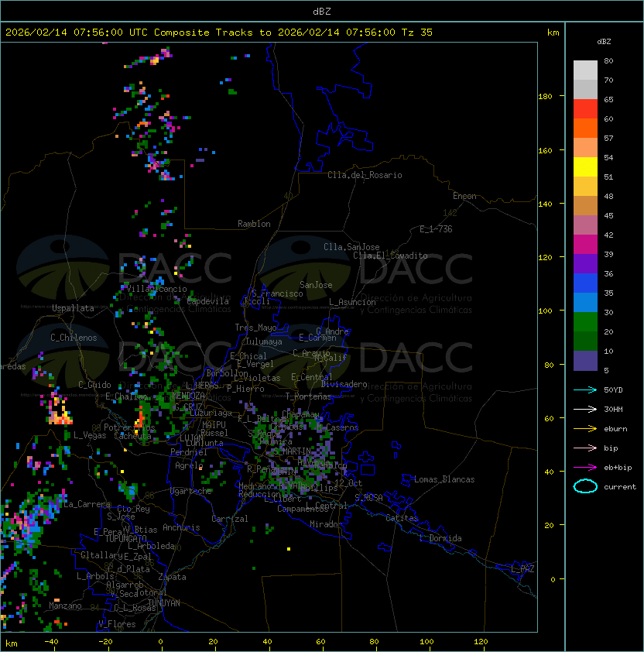This screenshot has height=652, width=644.
Task: Click the '30HM' legend label
Action: click(x=613, y=409)
